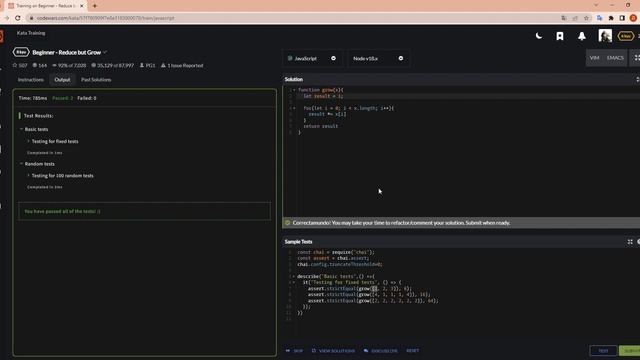Open a new browser tab with plus
Image resolution: width=640 pixels, height=360 pixels.
[95, 6]
